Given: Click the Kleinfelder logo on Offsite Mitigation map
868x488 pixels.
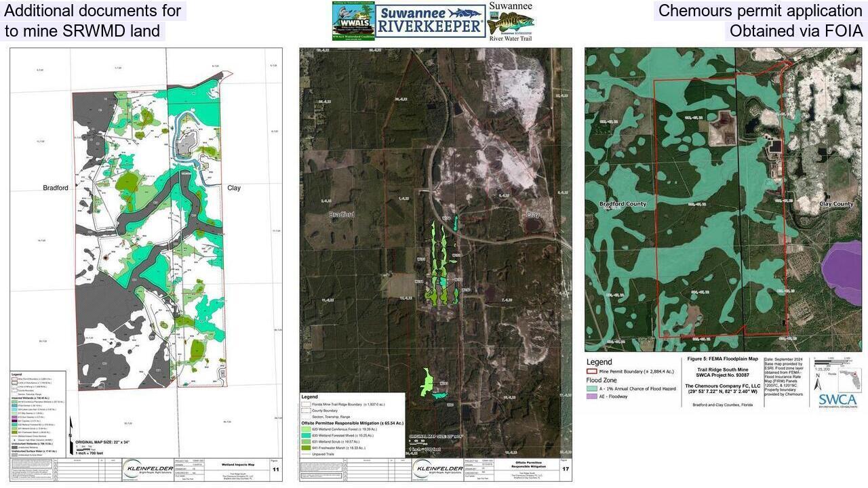Looking at the screenshot, I should point(437,469).
